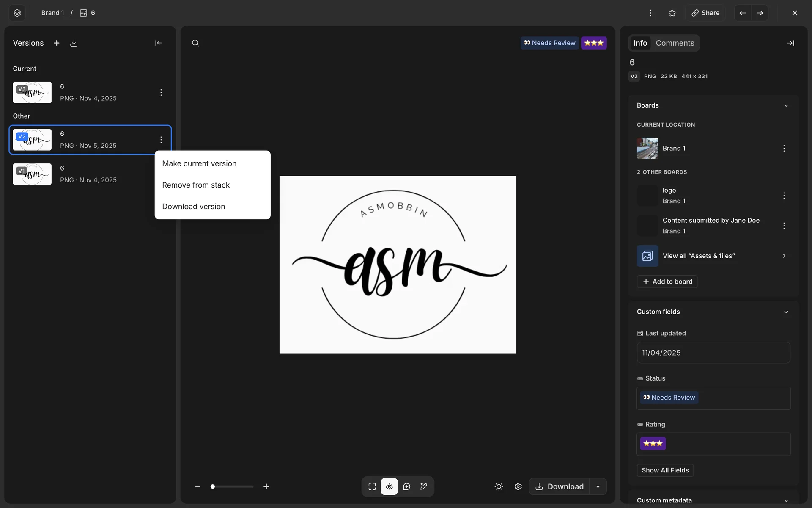The image size is (812, 508).
Task: Open the add comment tool in bottom toolbar
Action: click(x=406, y=486)
